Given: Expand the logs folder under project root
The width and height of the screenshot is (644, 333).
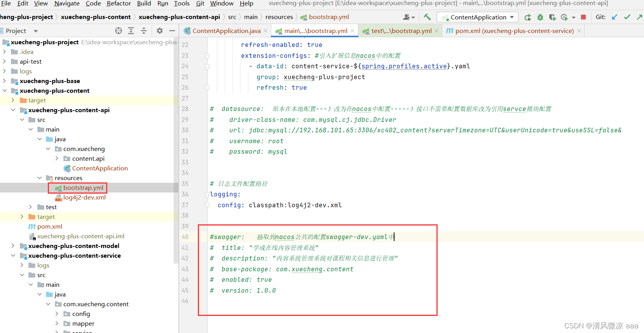Looking at the screenshot, I should (x=4, y=71).
